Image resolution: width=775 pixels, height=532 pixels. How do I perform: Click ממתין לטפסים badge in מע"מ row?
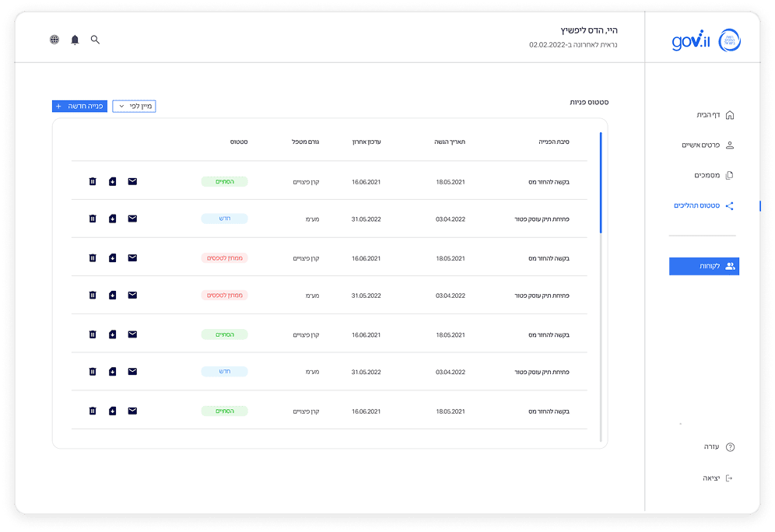click(224, 295)
